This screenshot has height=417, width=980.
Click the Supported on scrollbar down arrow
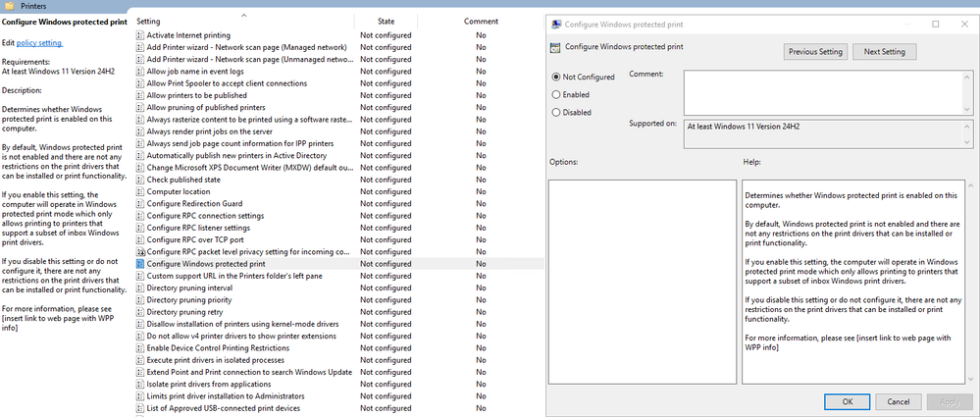pyautogui.click(x=969, y=142)
